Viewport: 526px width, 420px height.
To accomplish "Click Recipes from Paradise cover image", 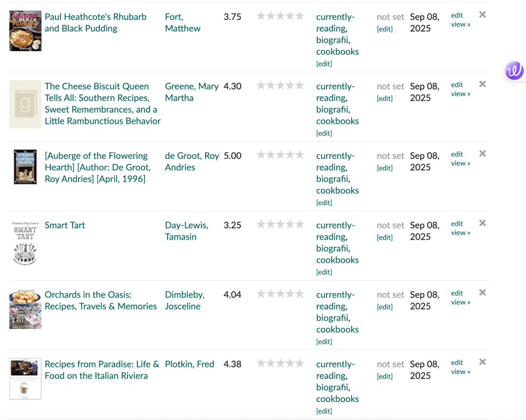I will 25,379.
